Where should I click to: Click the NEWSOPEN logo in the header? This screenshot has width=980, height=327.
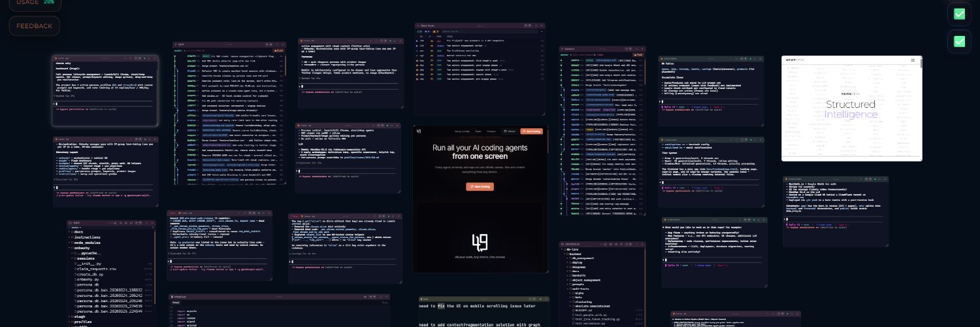tap(795, 60)
